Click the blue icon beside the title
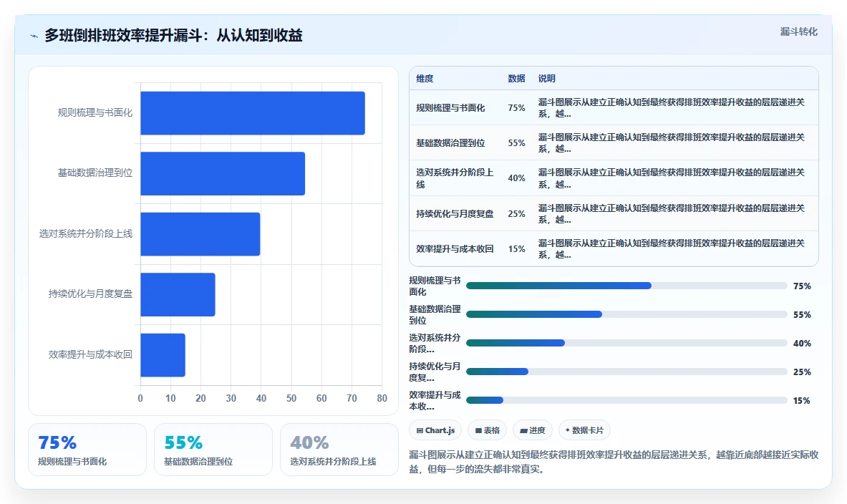The width and height of the screenshot is (847, 504). pyautogui.click(x=34, y=37)
